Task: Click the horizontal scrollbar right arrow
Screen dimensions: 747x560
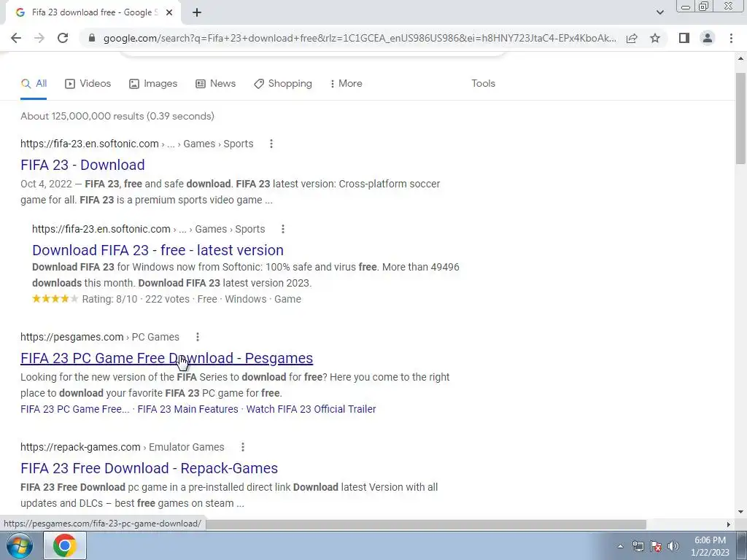Action: 728,524
